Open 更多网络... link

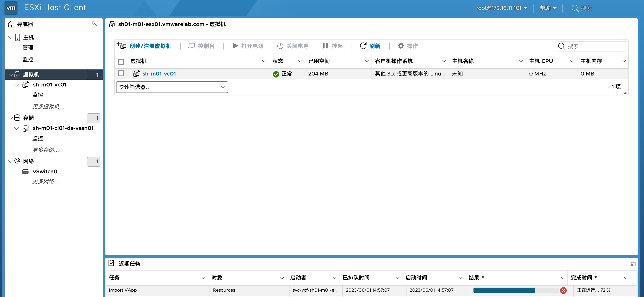click(x=46, y=181)
